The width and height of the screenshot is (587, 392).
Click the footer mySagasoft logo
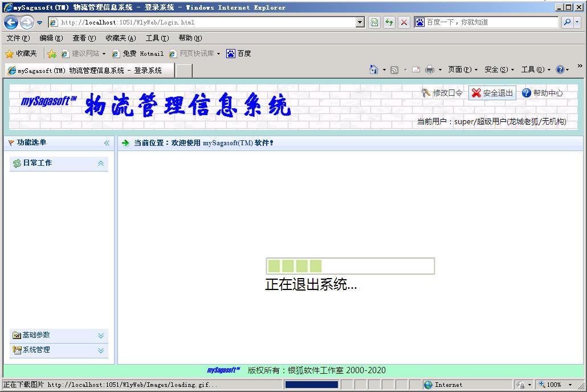[223, 370]
